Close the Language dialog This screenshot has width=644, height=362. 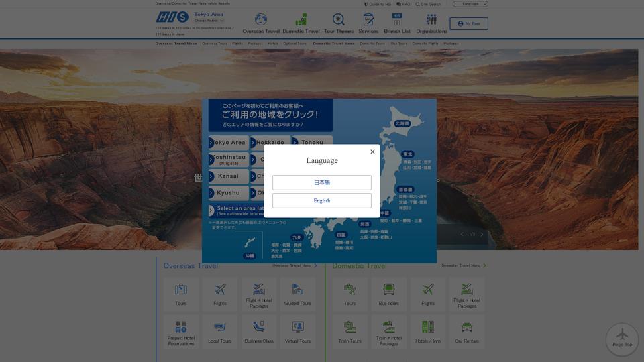372,152
